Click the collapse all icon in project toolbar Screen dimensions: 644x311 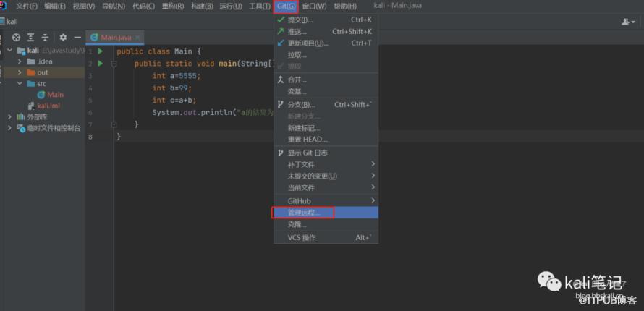point(45,38)
